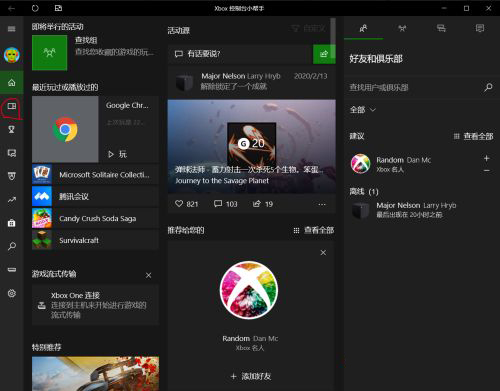The width and height of the screenshot is (500, 391).
Task: Open Clubs shield icon in sidebar
Action: [x=12, y=176]
